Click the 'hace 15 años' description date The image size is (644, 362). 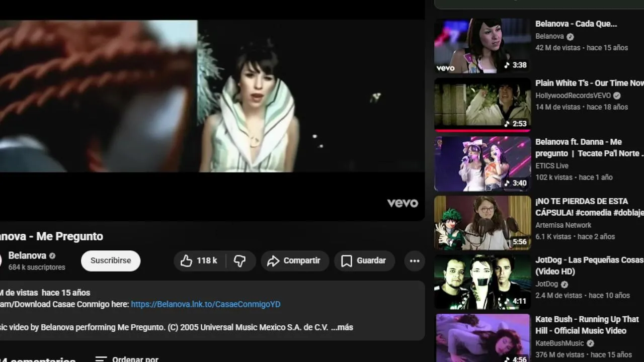tap(66, 293)
